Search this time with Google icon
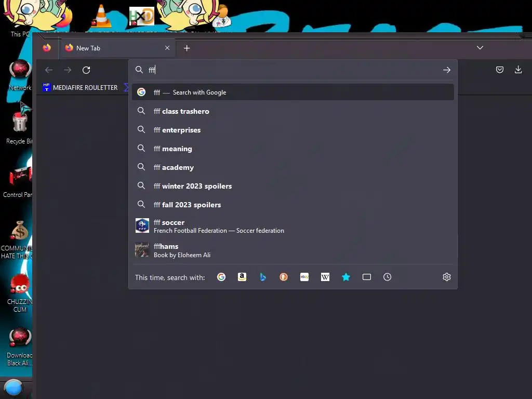Image resolution: width=532 pixels, height=399 pixels. pos(221,277)
